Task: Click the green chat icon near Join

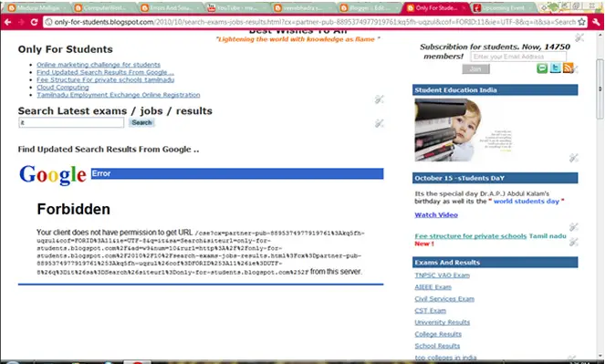Action: coord(542,68)
